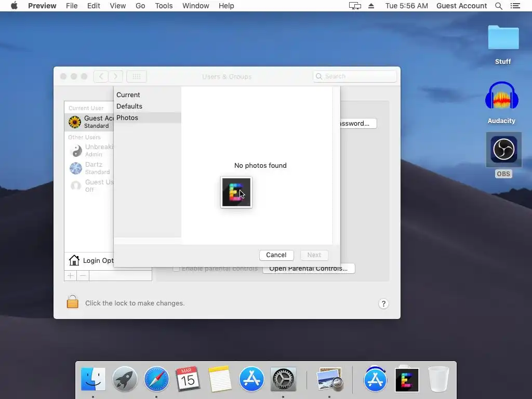Click the Change Password button
Viewport: 532px width, 399px height.
click(x=358, y=124)
